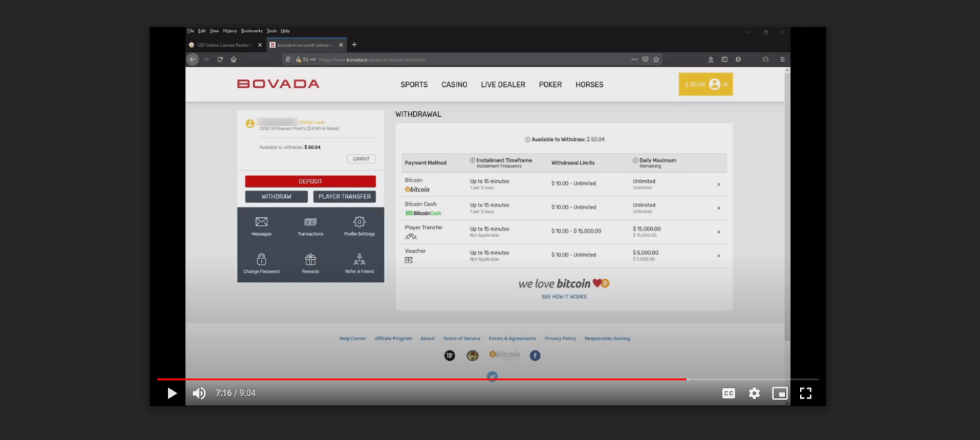Switch to the Online Casinos Ranked browser tab

[x=225, y=45]
